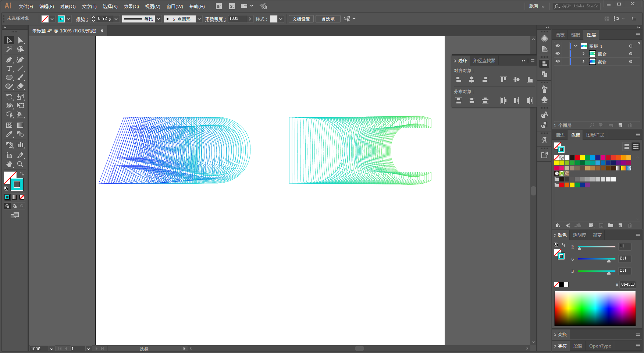Switch to the 图形样式 tab
The width and height of the screenshot is (644, 353).
click(595, 135)
